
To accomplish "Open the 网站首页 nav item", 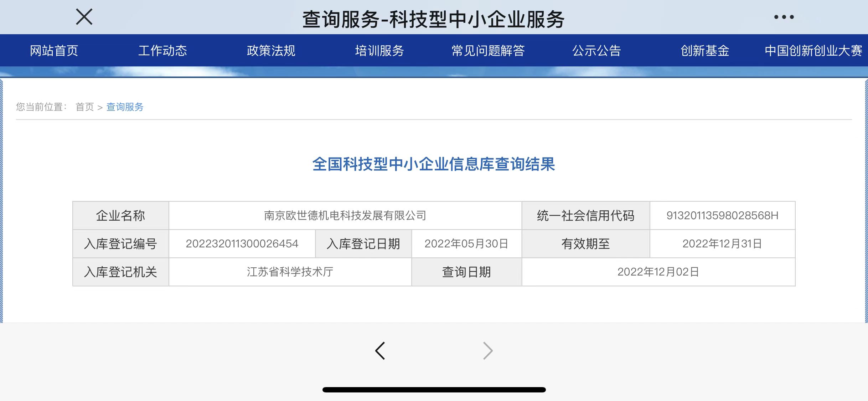I will coord(54,51).
